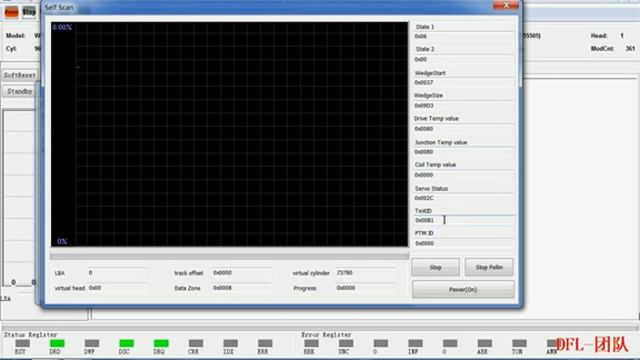This screenshot has height=360, width=640.
Task: Click the Junction Temp value field
Action: click(464, 152)
